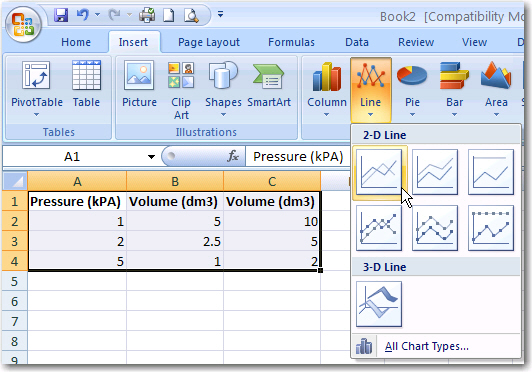Select row 5 header
Viewport: 532px width, 372px height.
click(14, 281)
